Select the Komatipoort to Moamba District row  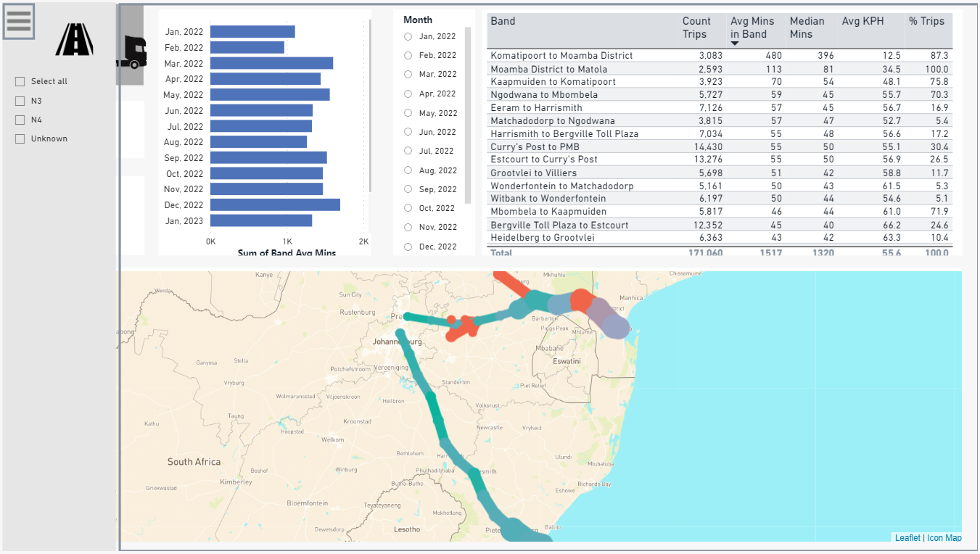(720, 55)
